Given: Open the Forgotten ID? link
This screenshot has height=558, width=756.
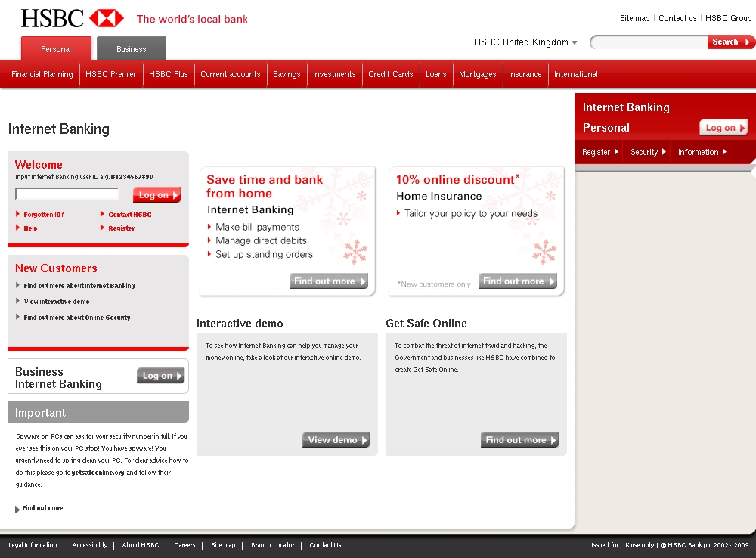Looking at the screenshot, I should click(x=43, y=215).
